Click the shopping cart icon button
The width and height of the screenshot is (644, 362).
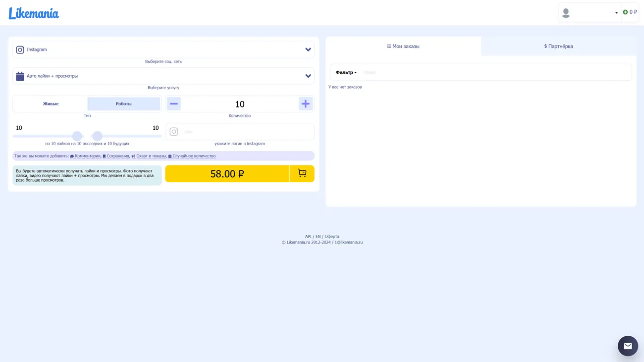pyautogui.click(x=302, y=174)
